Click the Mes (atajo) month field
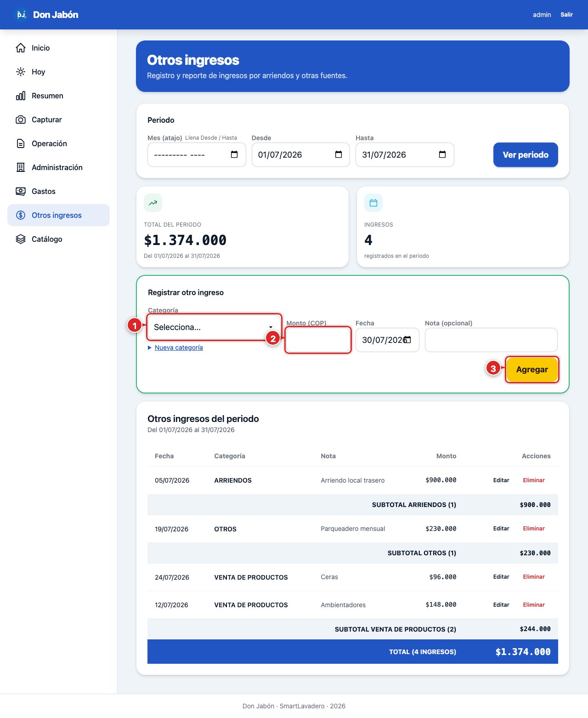This screenshot has width=588, height=718. click(197, 154)
